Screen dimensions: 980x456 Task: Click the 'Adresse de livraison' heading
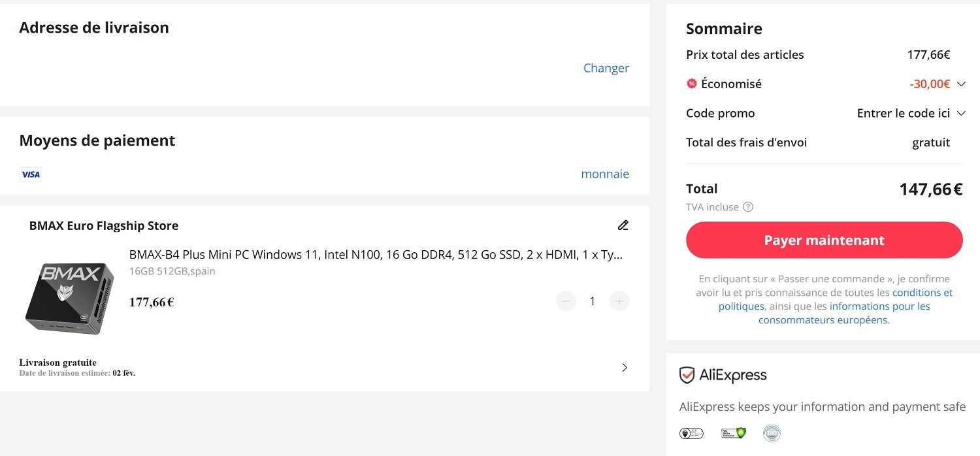tap(94, 27)
